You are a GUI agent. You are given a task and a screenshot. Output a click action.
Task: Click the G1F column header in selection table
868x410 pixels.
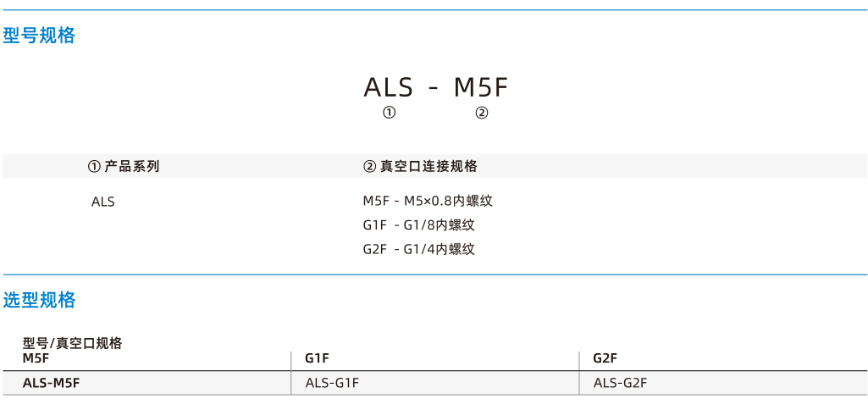(318, 358)
